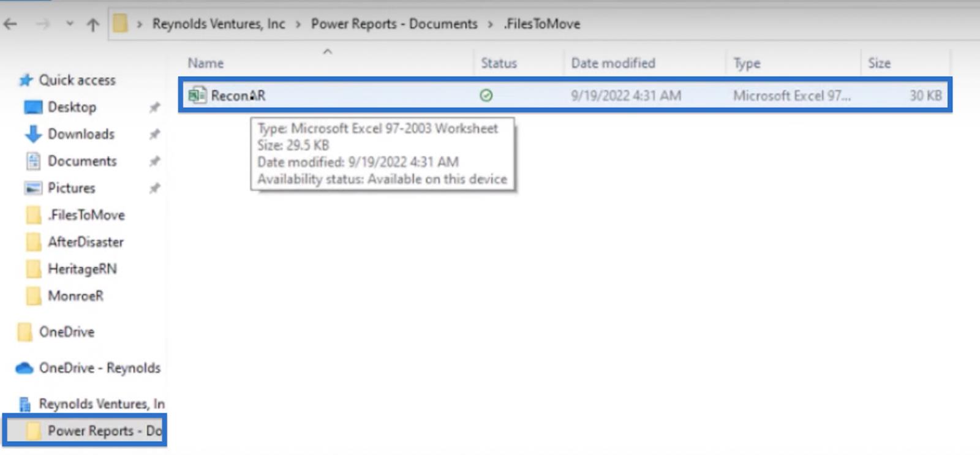Select the ReconAR Excel file icon

[197, 95]
